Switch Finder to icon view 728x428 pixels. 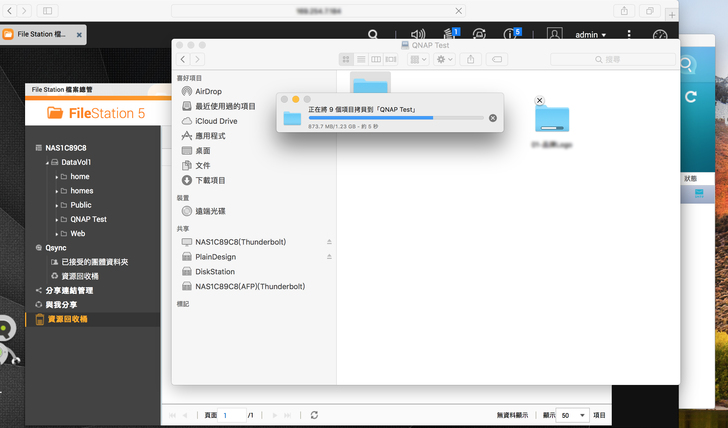[346, 59]
